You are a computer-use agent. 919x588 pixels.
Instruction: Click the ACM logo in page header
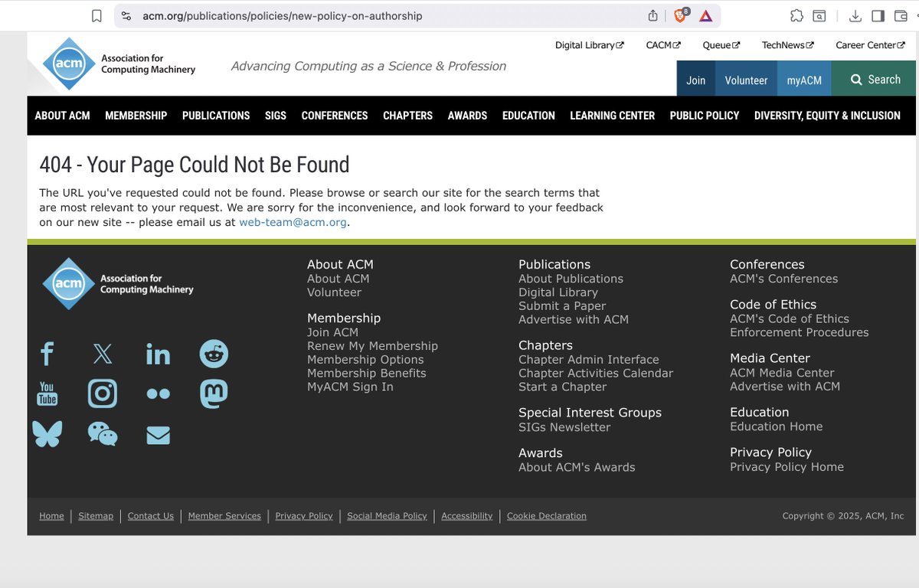coord(119,64)
